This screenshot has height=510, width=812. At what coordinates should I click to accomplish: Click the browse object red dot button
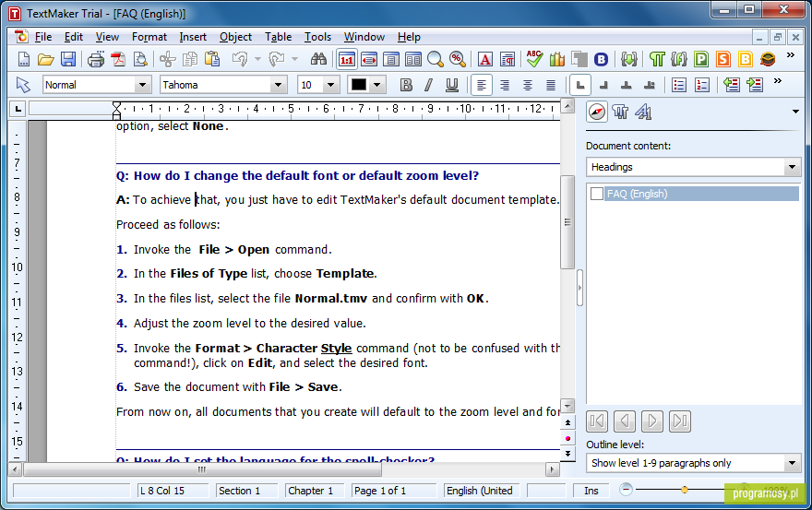[567, 438]
